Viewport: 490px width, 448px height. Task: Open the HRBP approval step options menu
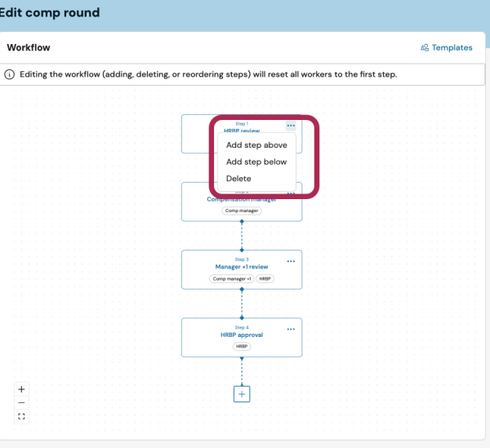(x=291, y=329)
